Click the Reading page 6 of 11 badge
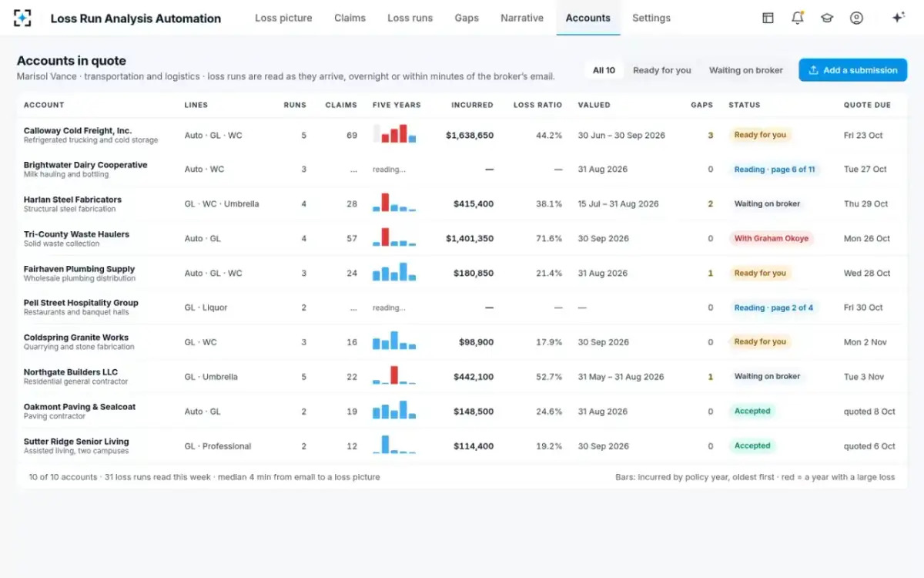The height and width of the screenshot is (578, 924). (x=775, y=170)
